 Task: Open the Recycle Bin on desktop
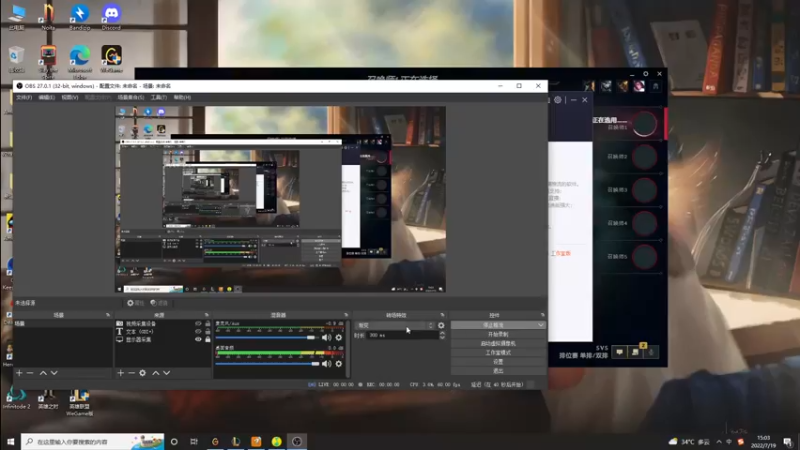coord(16,59)
